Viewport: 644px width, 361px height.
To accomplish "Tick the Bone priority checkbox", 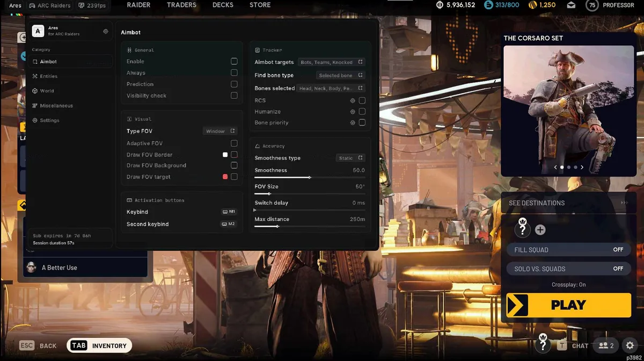I will pos(362,122).
